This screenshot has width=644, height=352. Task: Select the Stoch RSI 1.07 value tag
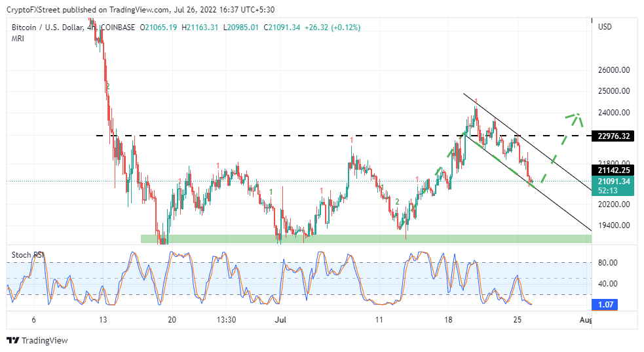pyautogui.click(x=605, y=304)
